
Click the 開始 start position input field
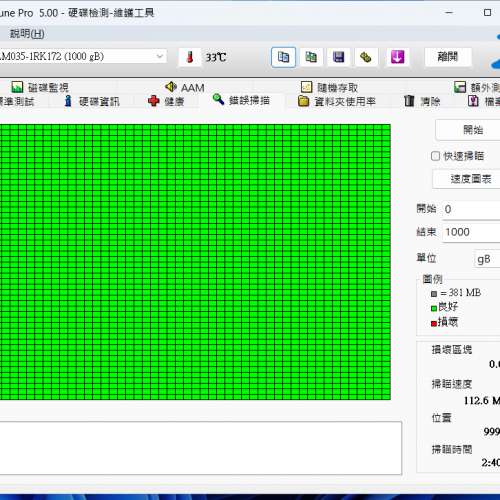[471, 209]
